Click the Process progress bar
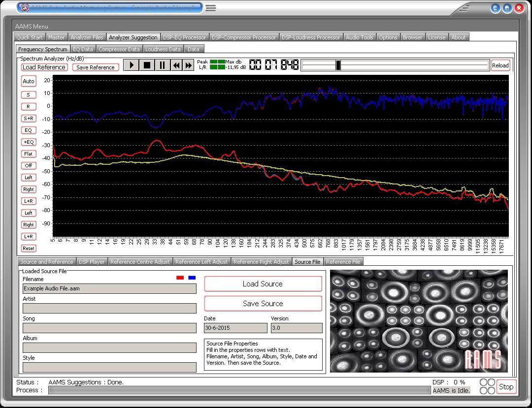 tap(239, 390)
